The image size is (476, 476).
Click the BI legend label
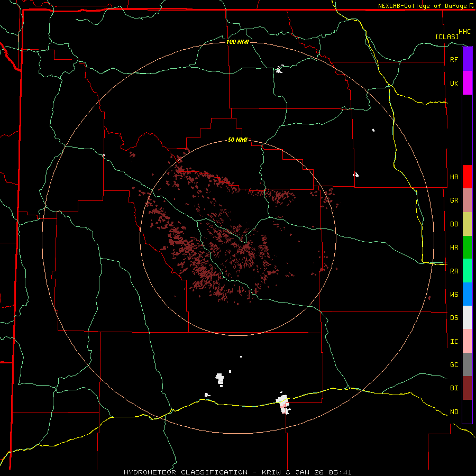[454, 388]
